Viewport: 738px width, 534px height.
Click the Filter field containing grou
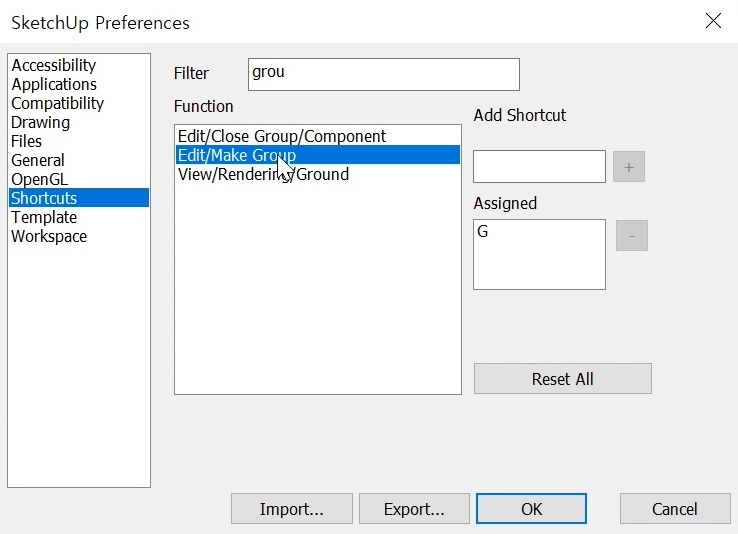(384, 74)
